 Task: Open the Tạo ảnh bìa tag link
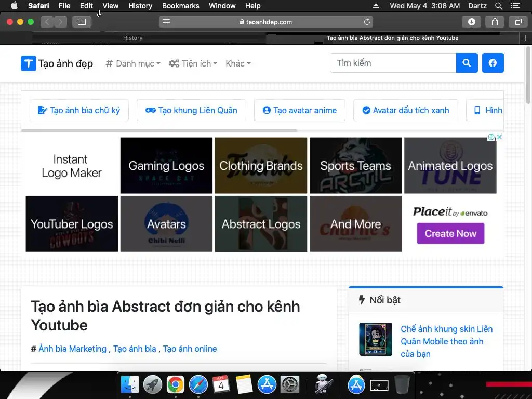pos(135,349)
